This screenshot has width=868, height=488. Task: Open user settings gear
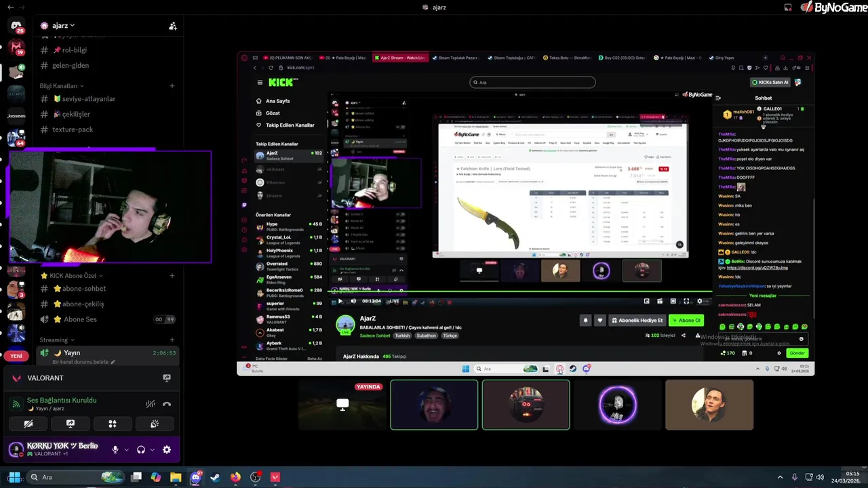[x=167, y=449]
